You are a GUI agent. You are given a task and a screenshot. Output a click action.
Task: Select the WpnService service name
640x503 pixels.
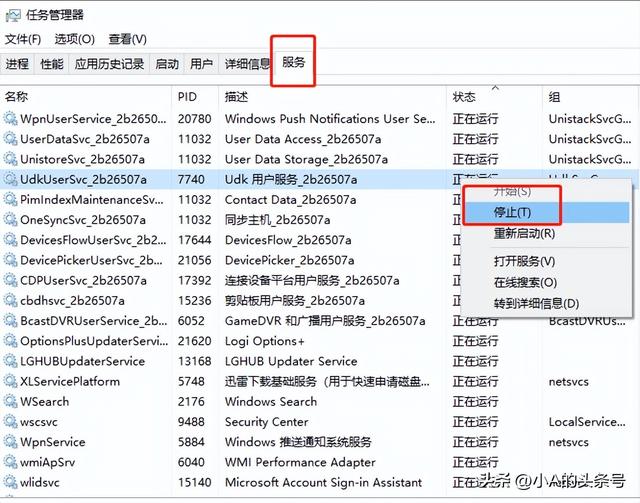coord(53,442)
